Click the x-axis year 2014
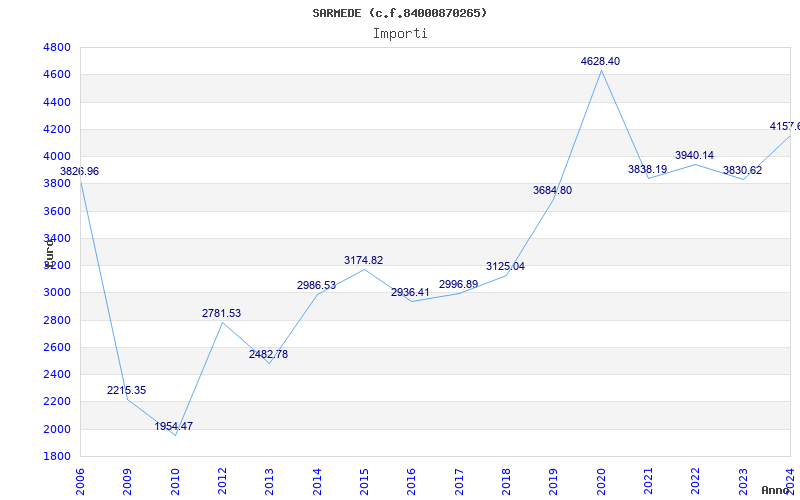 point(317,482)
